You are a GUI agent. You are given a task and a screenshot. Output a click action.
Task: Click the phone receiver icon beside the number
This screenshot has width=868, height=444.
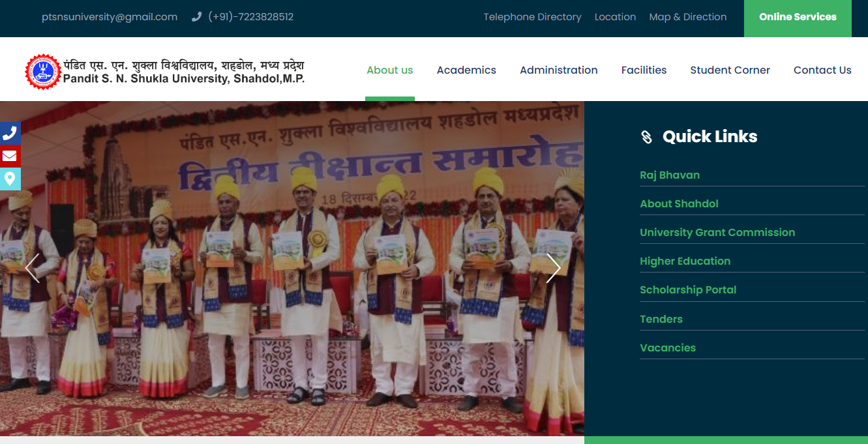tap(196, 16)
